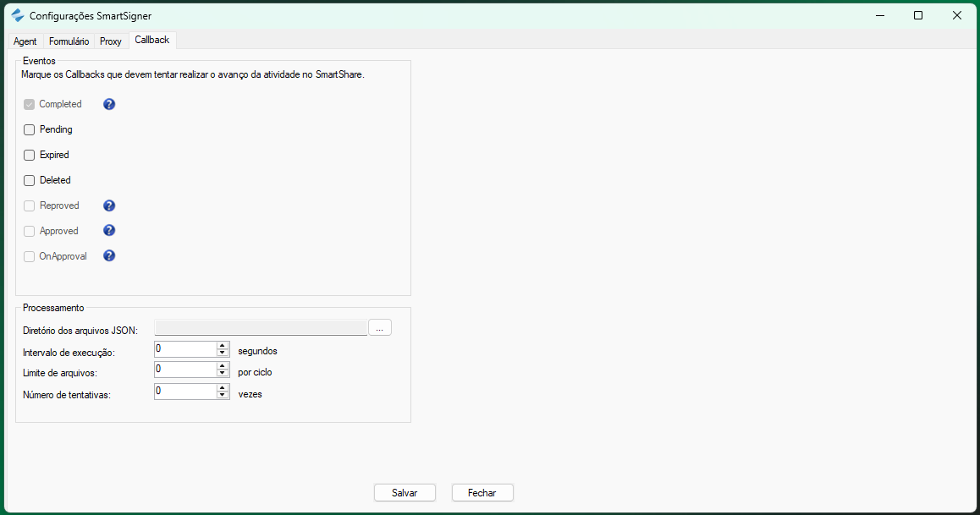The height and width of the screenshot is (515, 980).
Task: Click the SmartSigner app icon in title bar
Action: click(18, 15)
